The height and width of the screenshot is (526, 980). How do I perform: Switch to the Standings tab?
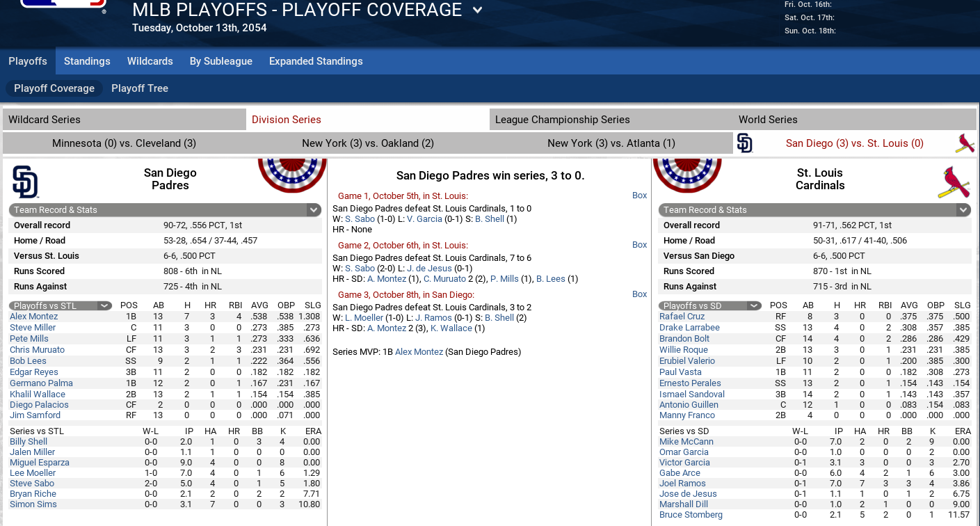(x=87, y=61)
